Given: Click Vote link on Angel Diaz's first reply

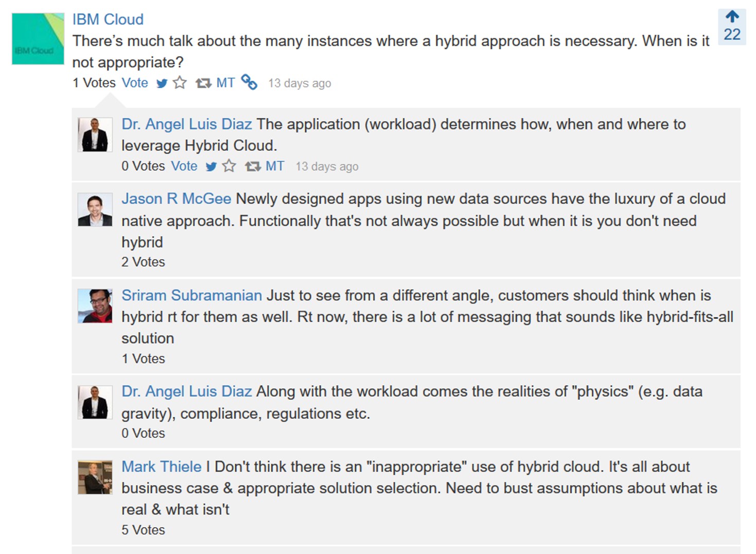Looking at the screenshot, I should pos(184,166).
